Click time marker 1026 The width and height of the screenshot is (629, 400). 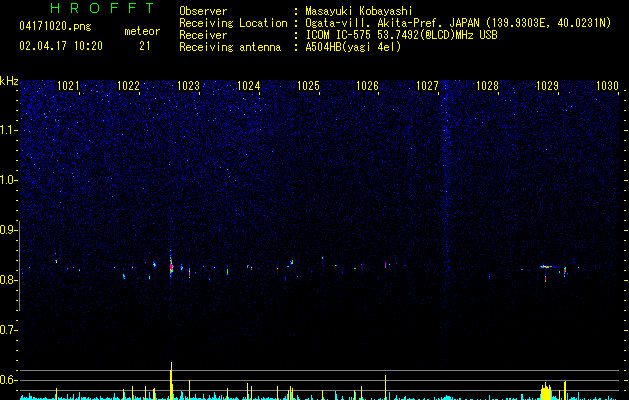coord(368,86)
